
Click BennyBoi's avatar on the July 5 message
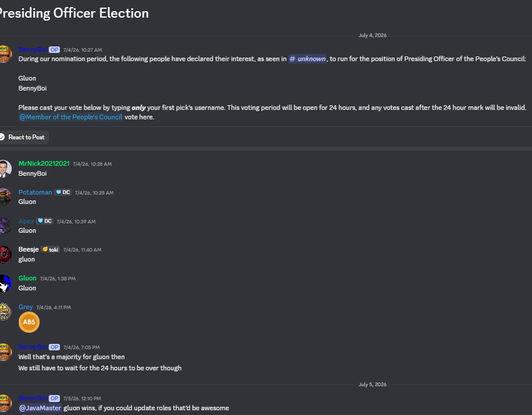coord(5,403)
